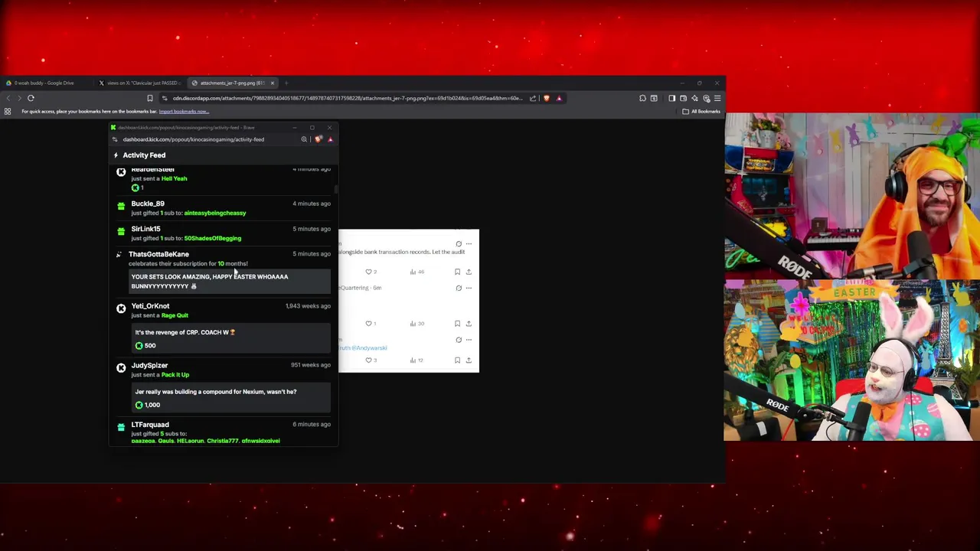The image size is (980, 551).
Task: Click the 'Import bookmarks now...' link
Action: 184,112
